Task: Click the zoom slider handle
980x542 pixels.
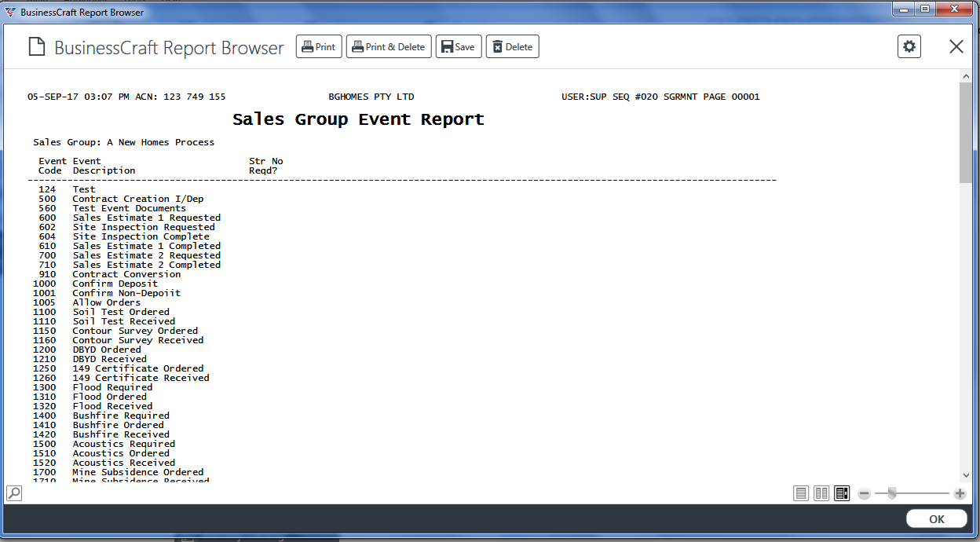Action: 892,493
